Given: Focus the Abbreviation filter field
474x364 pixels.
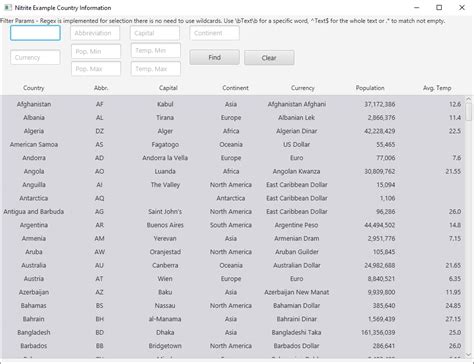Looking at the screenshot, I should tap(95, 33).
